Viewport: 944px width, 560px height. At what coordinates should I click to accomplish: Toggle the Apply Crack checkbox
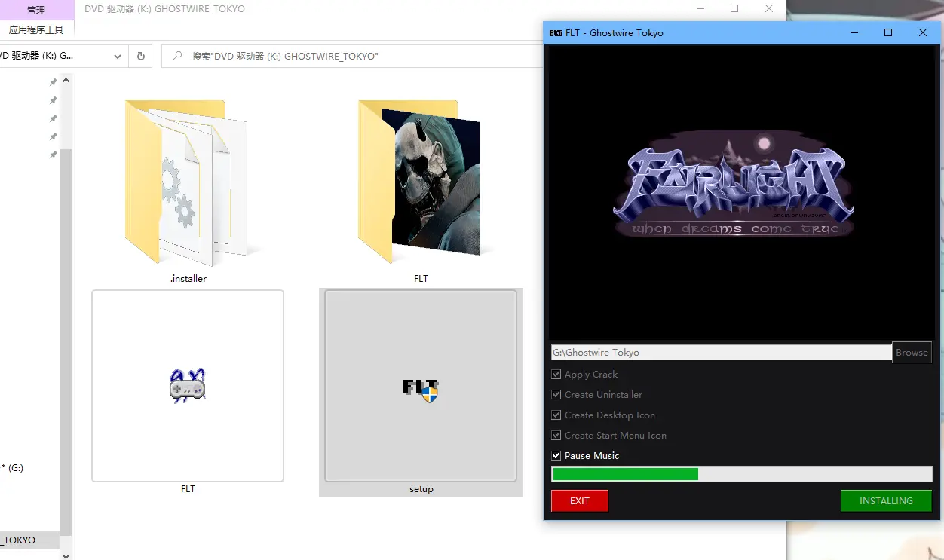pos(556,375)
